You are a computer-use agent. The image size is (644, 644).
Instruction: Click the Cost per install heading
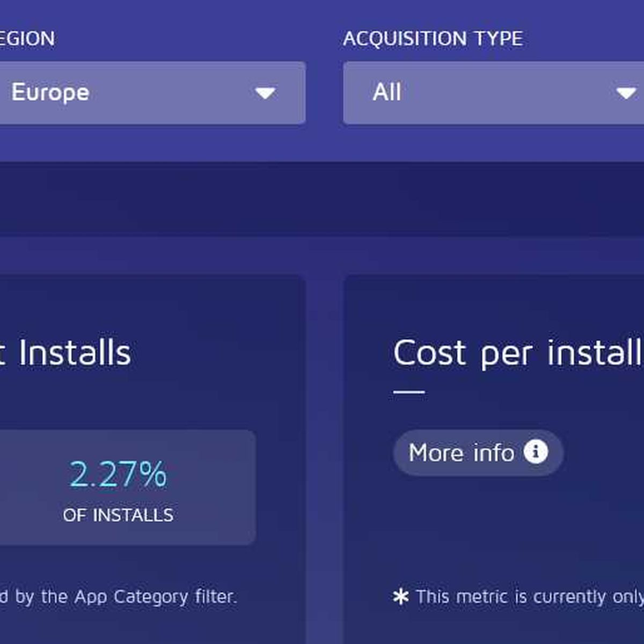(x=518, y=354)
